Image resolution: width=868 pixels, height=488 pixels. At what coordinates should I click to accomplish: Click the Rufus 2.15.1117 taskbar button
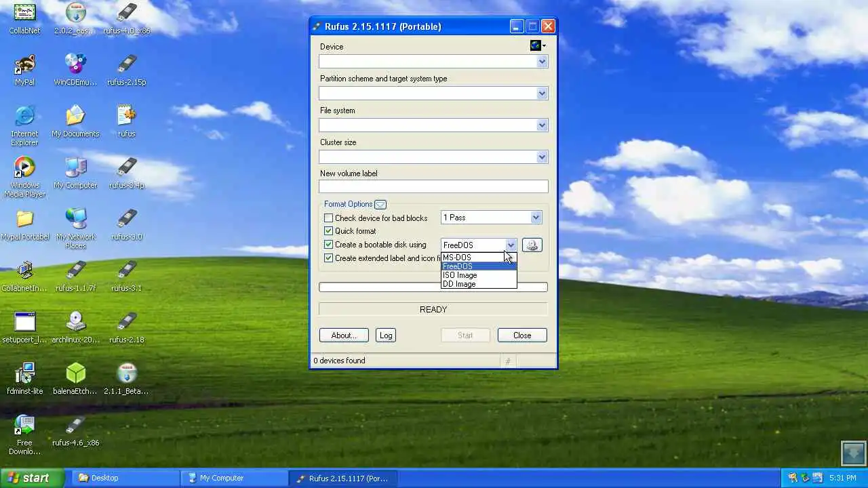343,478
